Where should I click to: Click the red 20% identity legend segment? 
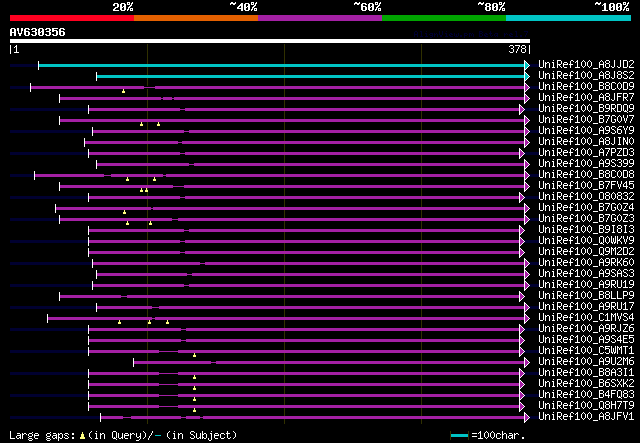(72, 18)
